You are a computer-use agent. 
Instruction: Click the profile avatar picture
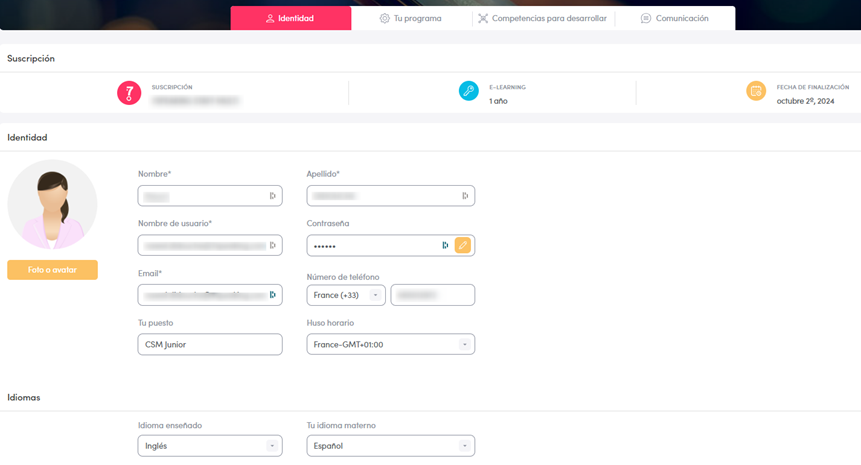52,204
